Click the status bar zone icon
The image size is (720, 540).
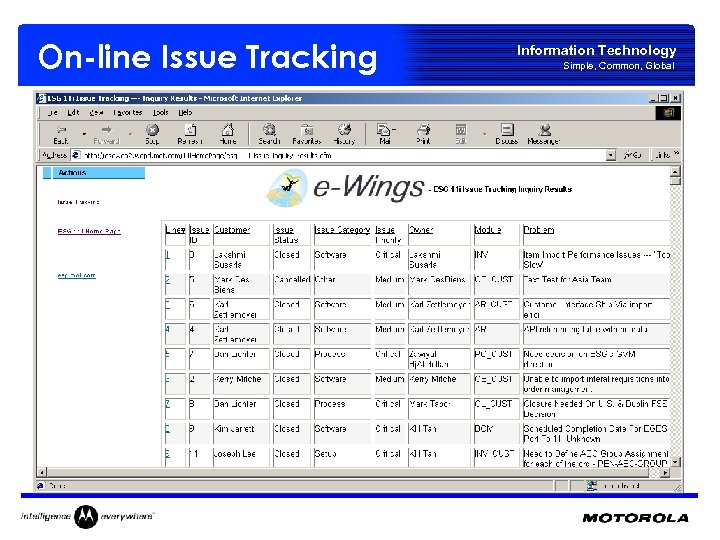click(x=591, y=485)
